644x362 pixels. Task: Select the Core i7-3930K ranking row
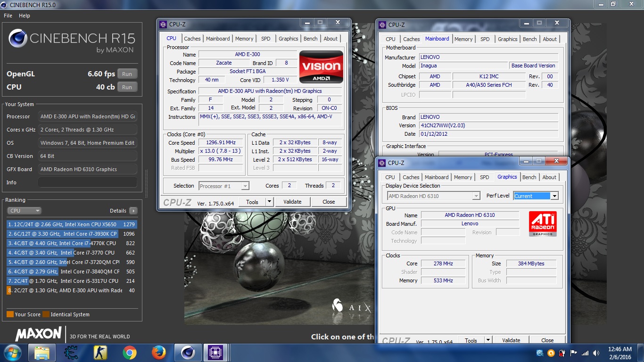point(72,234)
